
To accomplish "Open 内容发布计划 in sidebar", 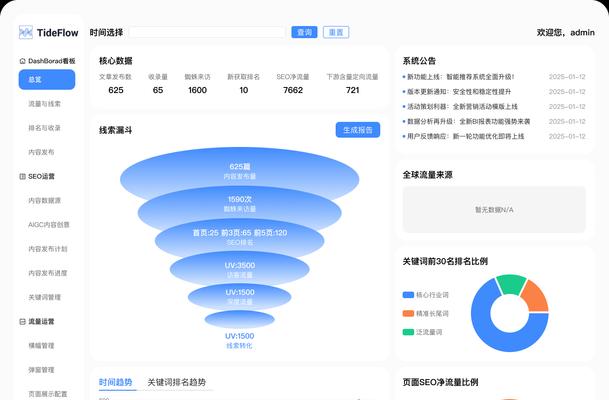I will [x=47, y=249].
